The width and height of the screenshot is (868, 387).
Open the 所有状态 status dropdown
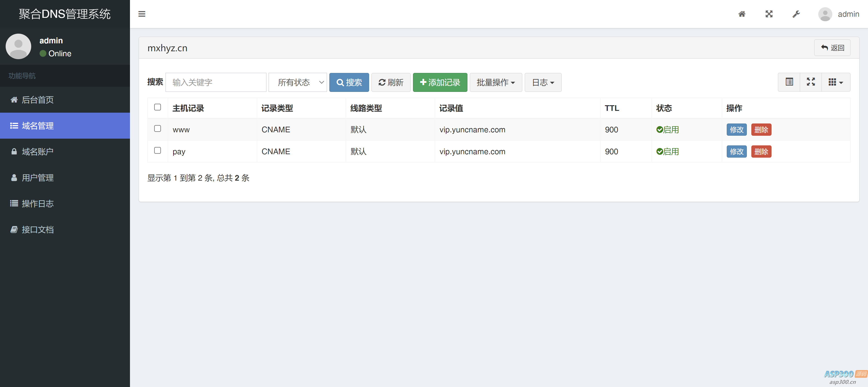(x=298, y=82)
